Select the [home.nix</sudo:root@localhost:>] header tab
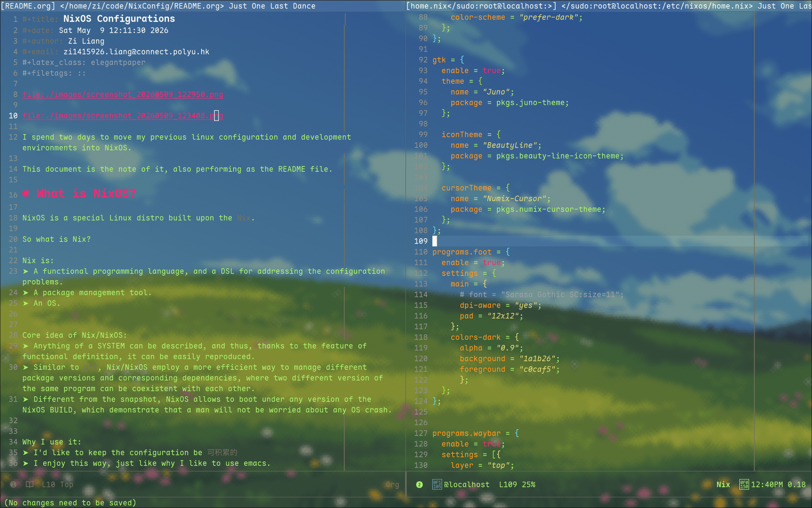Viewport: 812px width, 508px height. click(481, 6)
